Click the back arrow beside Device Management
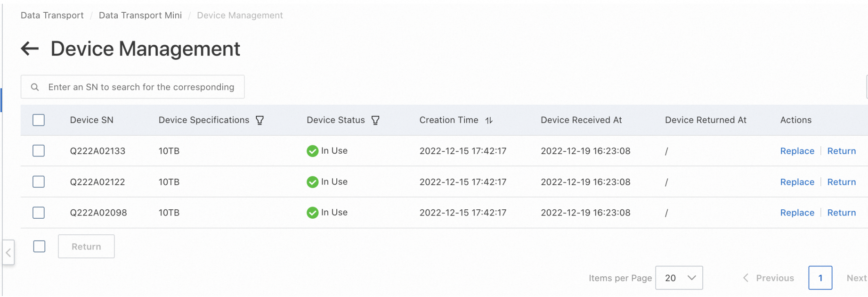 coord(30,49)
